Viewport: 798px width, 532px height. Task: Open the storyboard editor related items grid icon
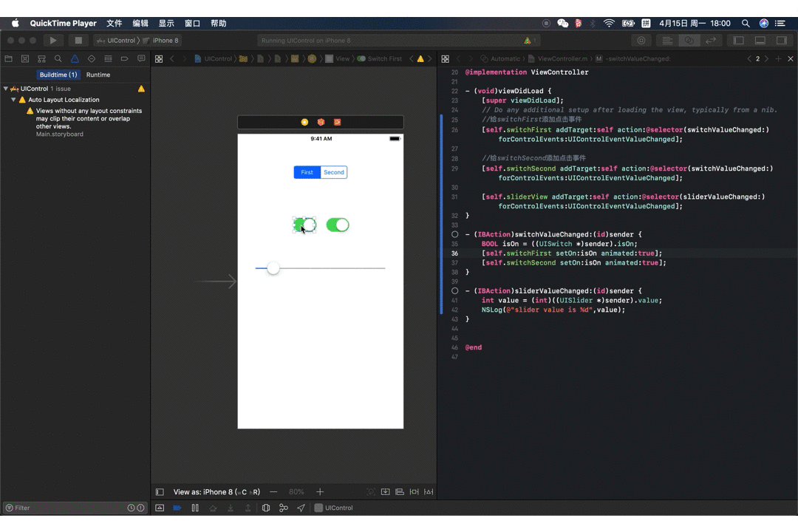(159, 59)
